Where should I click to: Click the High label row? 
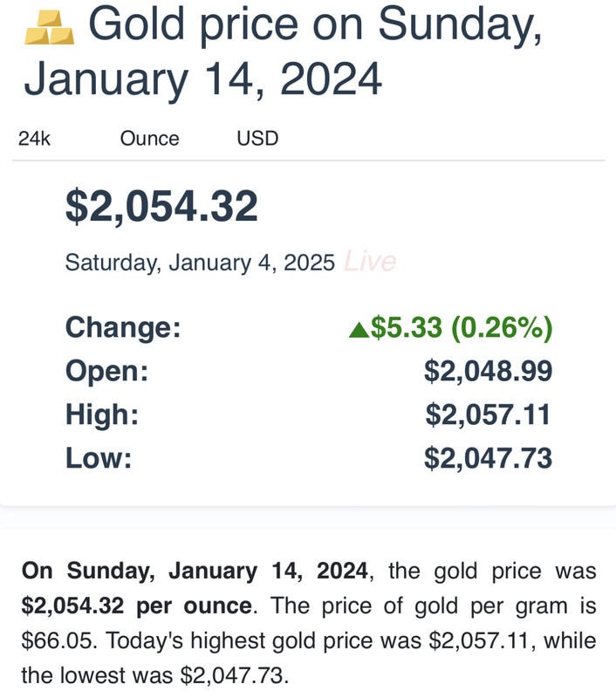tap(310, 414)
